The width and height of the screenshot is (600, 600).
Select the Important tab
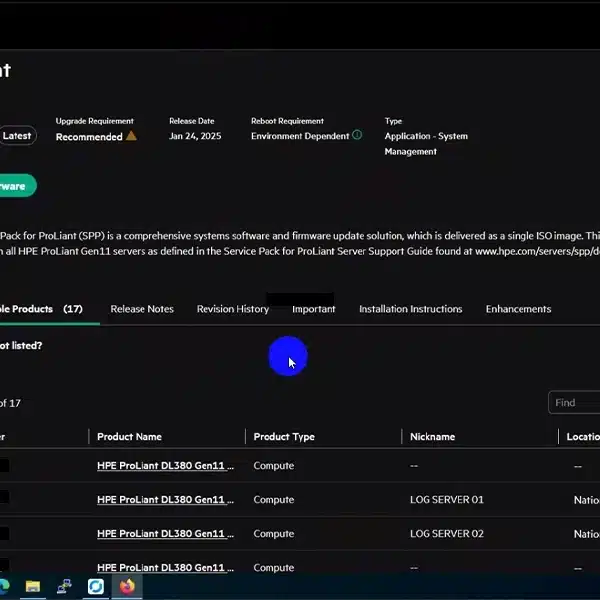pyautogui.click(x=313, y=309)
